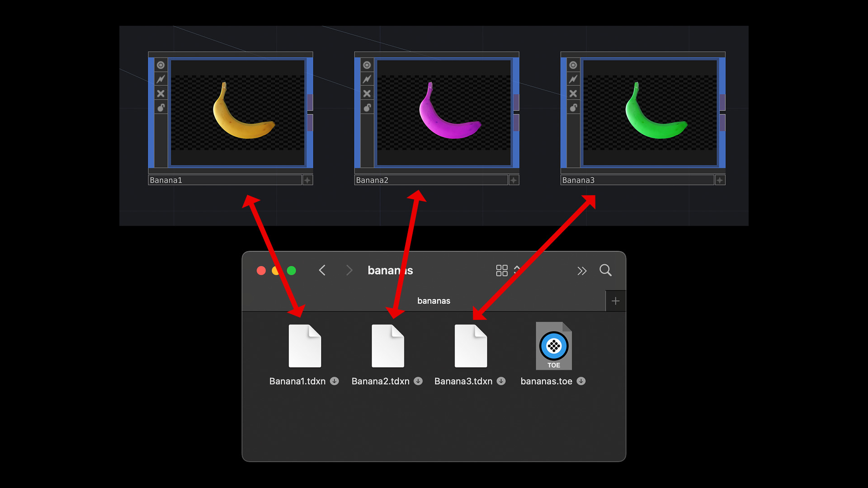
Task: Select the yellow banana viewer in Banana1
Action: pyautogui.click(x=238, y=113)
